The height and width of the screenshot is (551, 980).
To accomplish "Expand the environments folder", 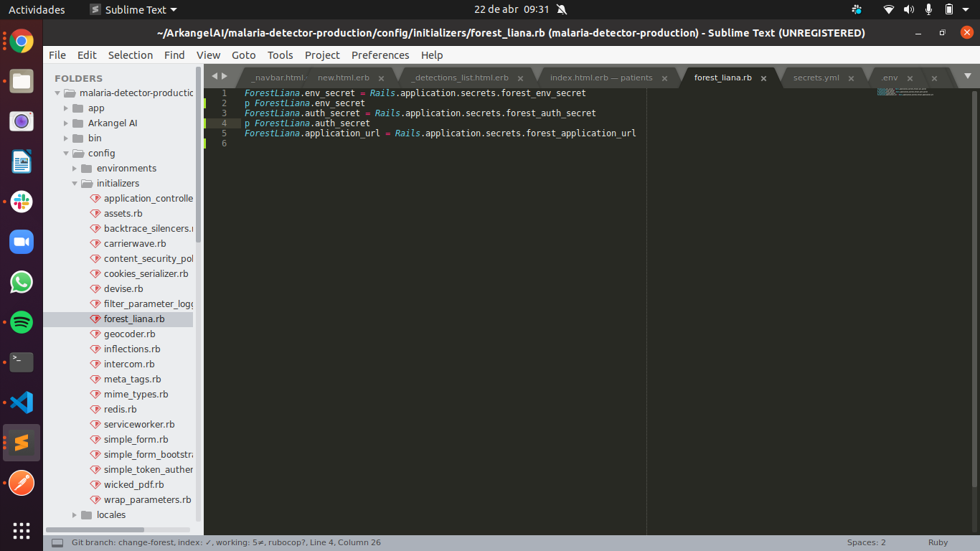I will [75, 169].
